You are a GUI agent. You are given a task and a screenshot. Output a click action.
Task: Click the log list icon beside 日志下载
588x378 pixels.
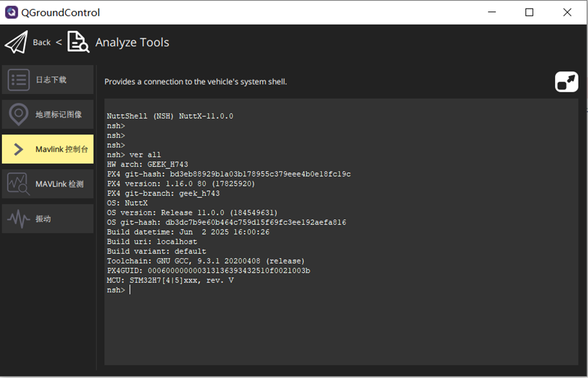point(18,80)
